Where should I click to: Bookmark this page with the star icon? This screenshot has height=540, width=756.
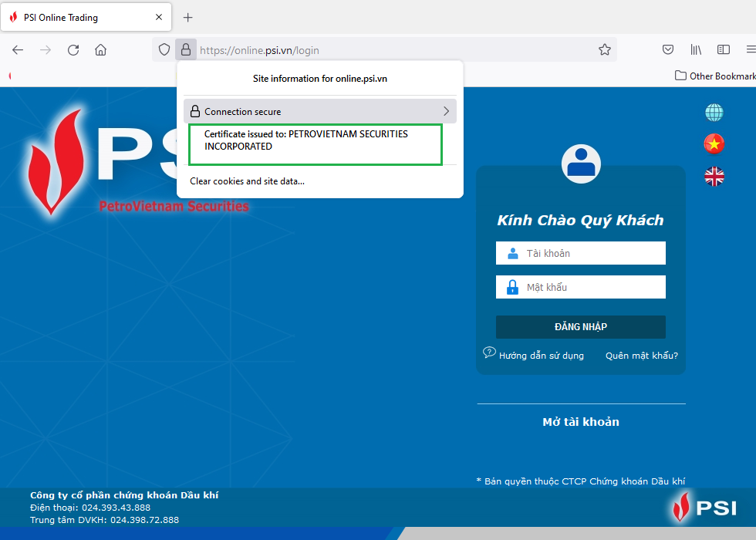click(x=605, y=49)
